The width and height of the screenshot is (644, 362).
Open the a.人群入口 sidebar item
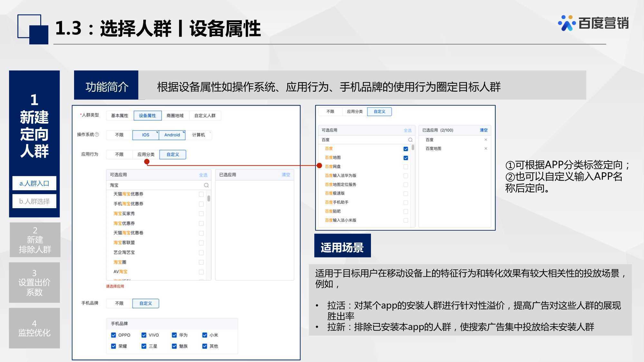click(x=34, y=183)
